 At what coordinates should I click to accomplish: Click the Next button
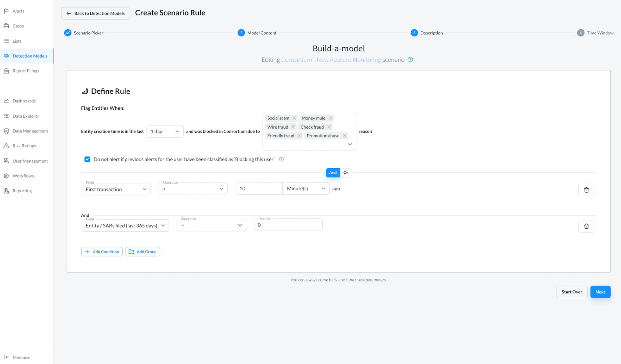tap(600, 292)
